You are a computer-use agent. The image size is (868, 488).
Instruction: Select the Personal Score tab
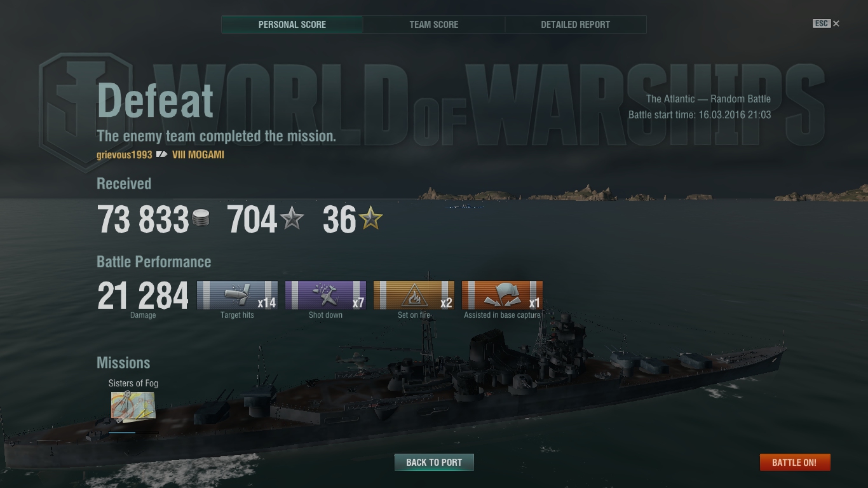pyautogui.click(x=292, y=25)
